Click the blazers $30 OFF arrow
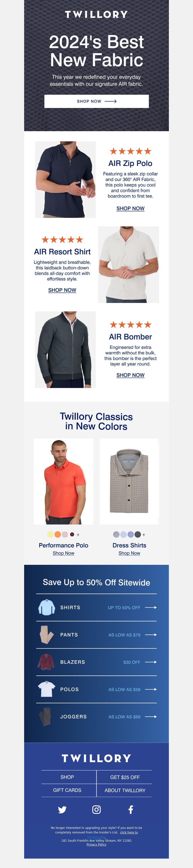This screenshot has width=193, height=868. pyautogui.click(x=151, y=662)
